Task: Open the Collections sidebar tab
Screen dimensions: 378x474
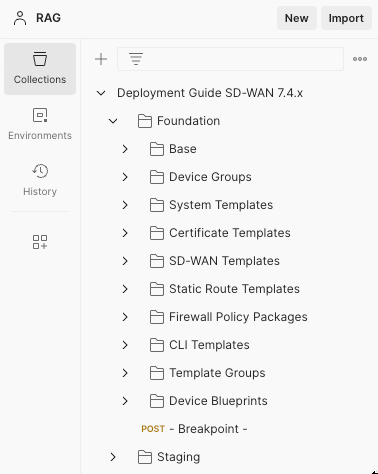Action: (x=40, y=69)
